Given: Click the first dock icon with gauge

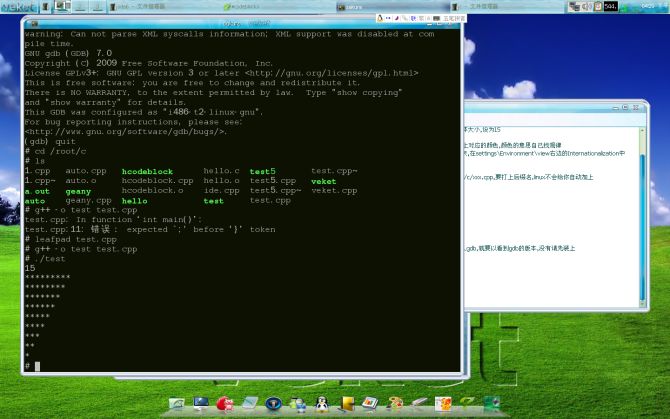Looking at the screenshot, I should (x=176, y=404).
